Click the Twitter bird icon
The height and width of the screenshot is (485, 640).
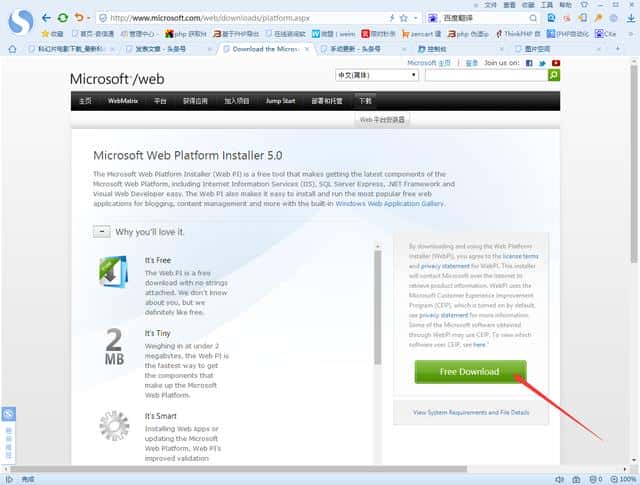(542, 63)
